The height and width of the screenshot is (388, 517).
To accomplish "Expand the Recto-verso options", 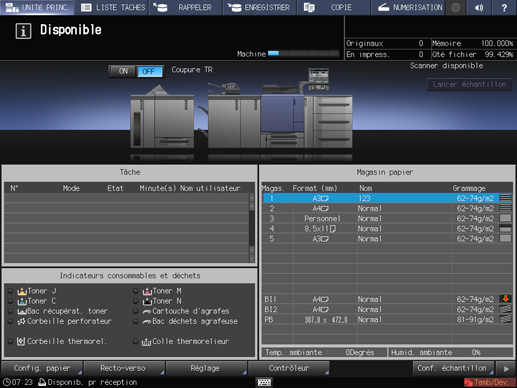I will pyautogui.click(x=123, y=368).
